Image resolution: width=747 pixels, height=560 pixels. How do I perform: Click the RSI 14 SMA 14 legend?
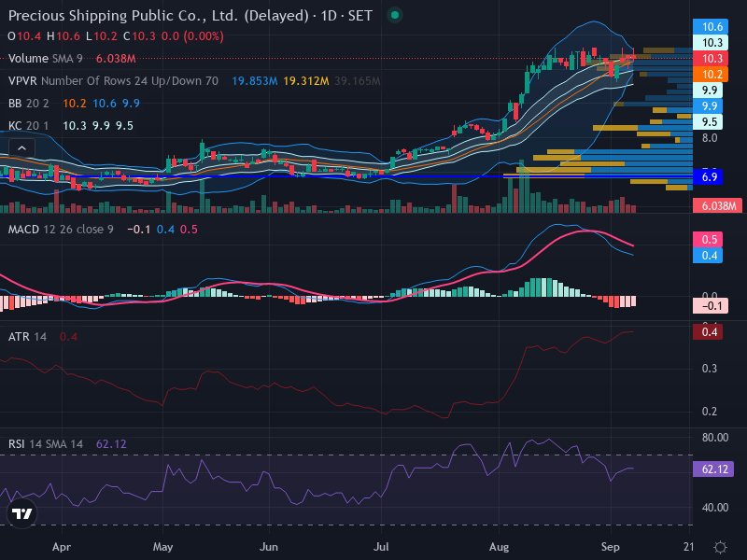point(45,444)
